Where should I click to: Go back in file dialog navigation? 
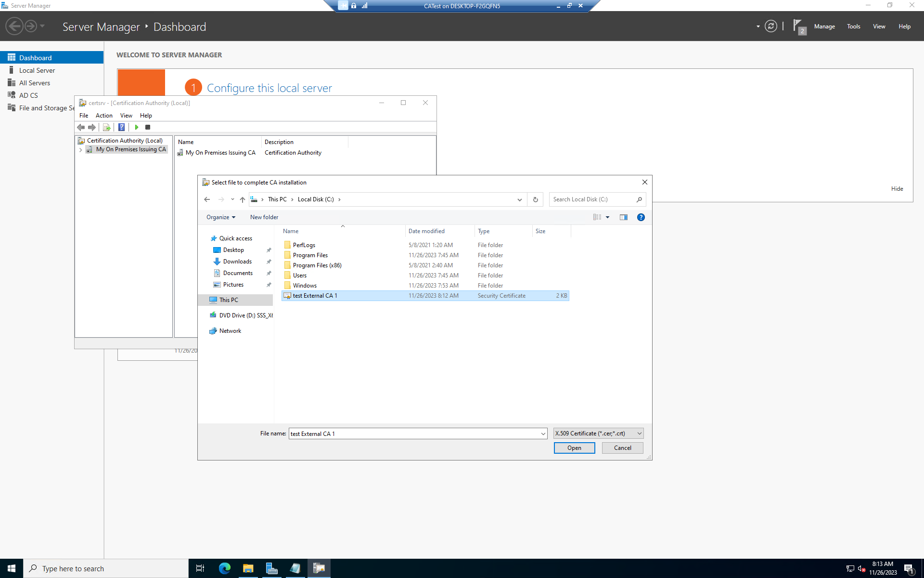[x=207, y=199]
